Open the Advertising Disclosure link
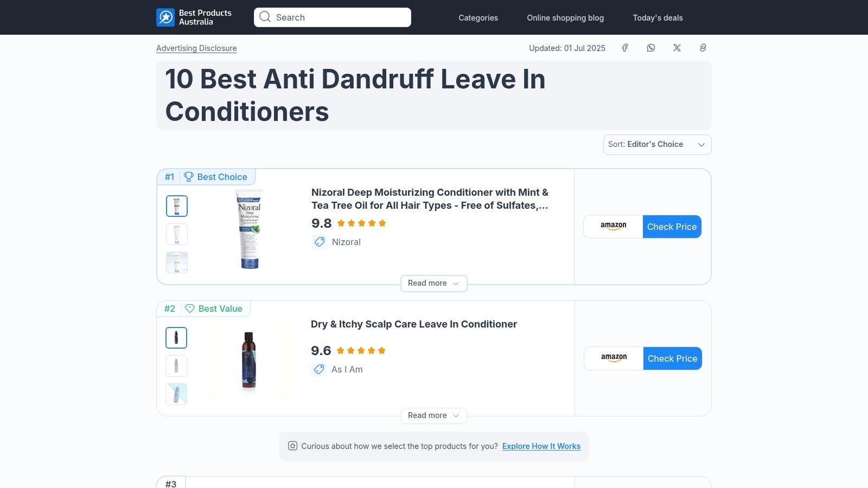Image resolution: width=868 pixels, height=488 pixels. pos(196,48)
